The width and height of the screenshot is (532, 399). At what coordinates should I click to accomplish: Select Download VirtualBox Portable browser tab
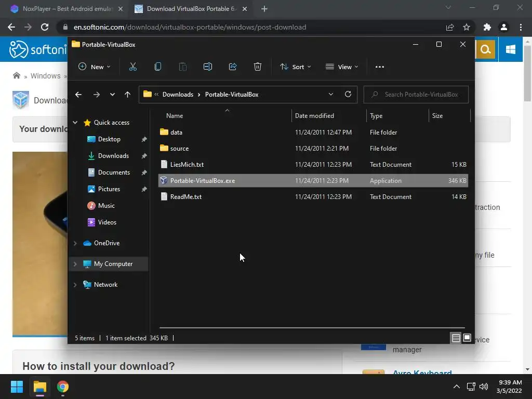pyautogui.click(x=191, y=9)
